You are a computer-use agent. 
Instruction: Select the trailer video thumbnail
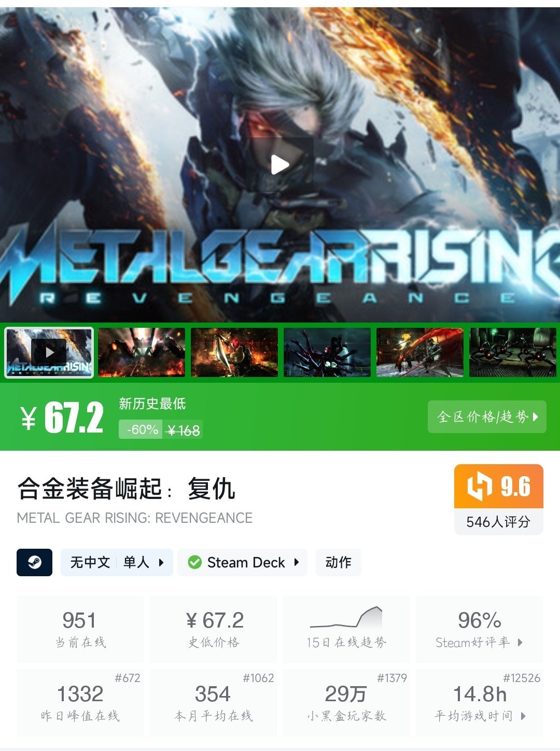pos(49,353)
